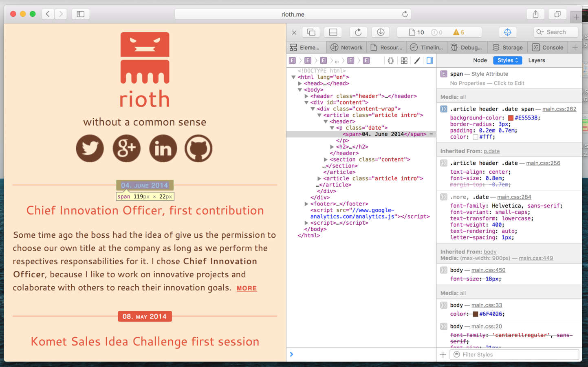This screenshot has width=588, height=367.
Task: Open the Twitter social icon
Action: pyautogui.click(x=90, y=148)
